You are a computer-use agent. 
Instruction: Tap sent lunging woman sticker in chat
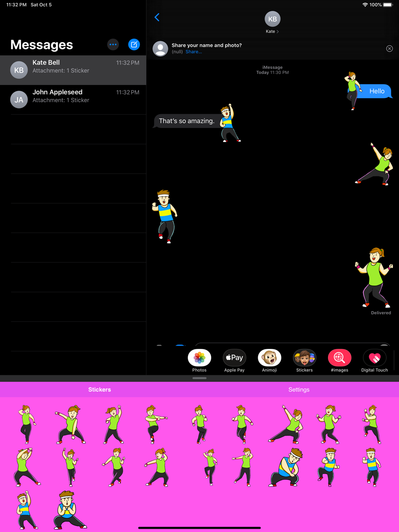374,164
